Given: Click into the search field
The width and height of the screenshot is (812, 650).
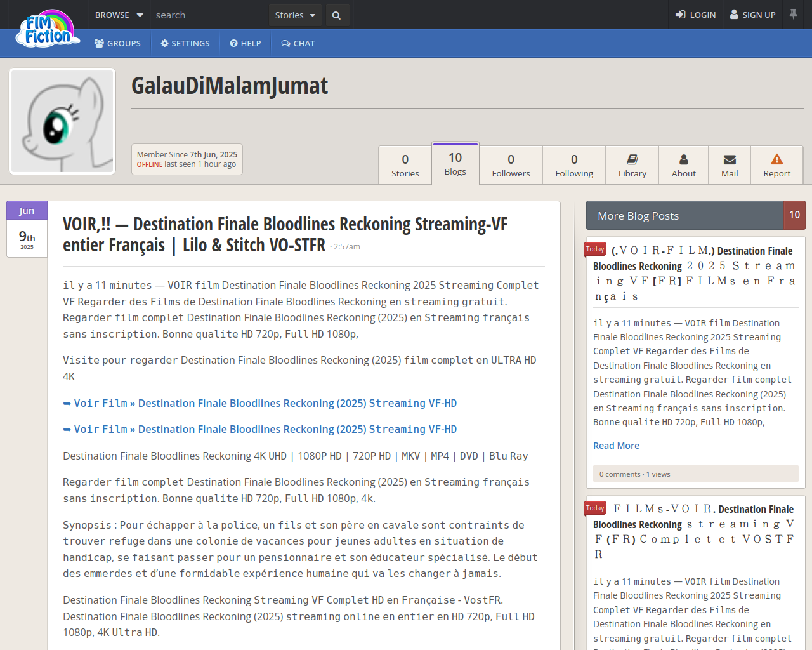Looking at the screenshot, I should [x=209, y=15].
